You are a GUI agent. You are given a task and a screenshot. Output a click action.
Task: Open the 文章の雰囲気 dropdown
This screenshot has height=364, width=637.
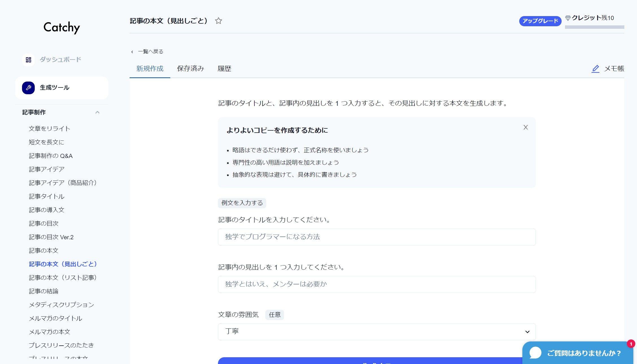click(x=367, y=332)
